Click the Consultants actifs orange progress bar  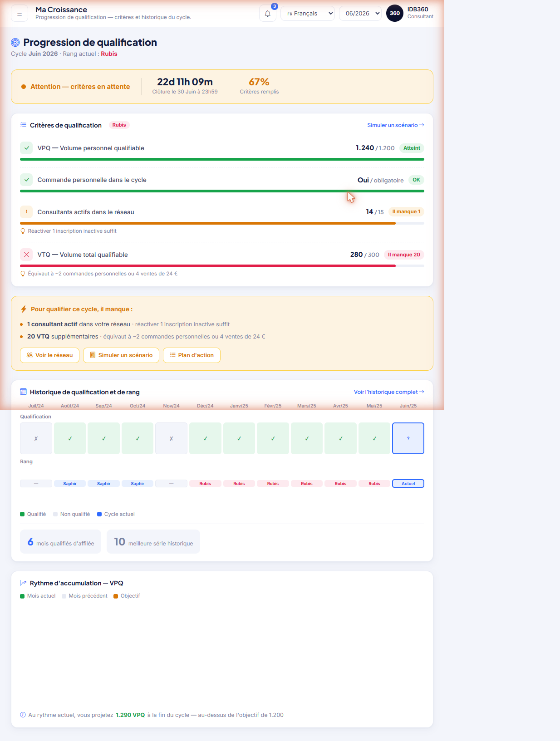coord(208,223)
